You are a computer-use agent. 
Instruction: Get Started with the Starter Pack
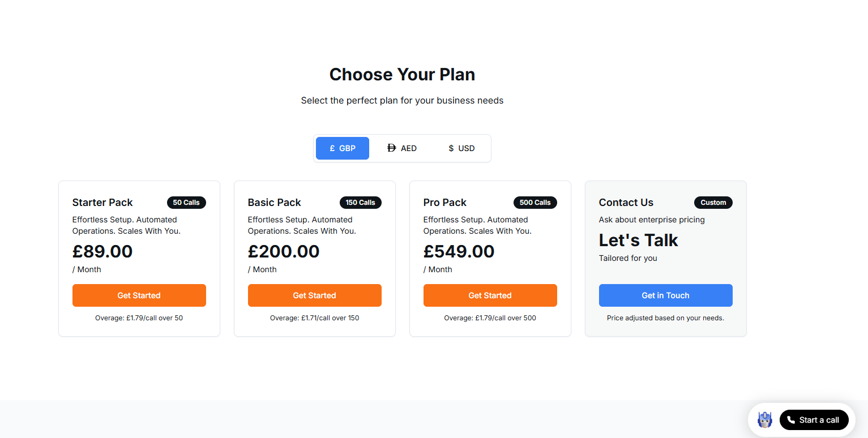[x=139, y=295]
